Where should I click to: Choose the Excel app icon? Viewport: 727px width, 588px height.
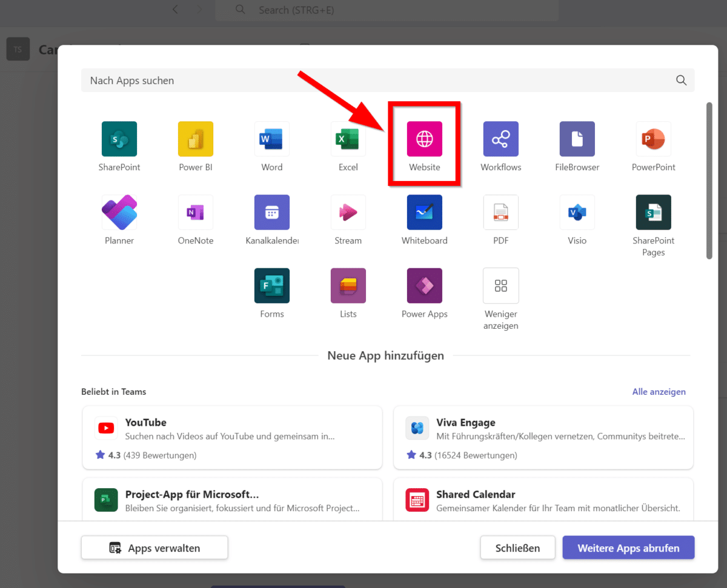coord(348,139)
